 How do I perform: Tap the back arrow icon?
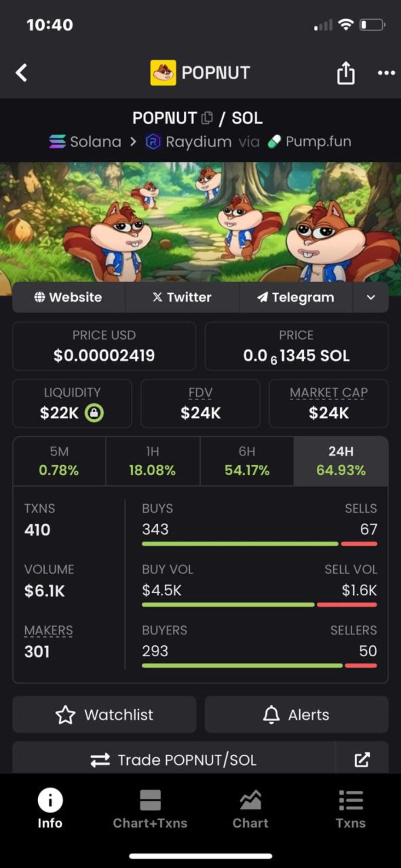(x=21, y=72)
